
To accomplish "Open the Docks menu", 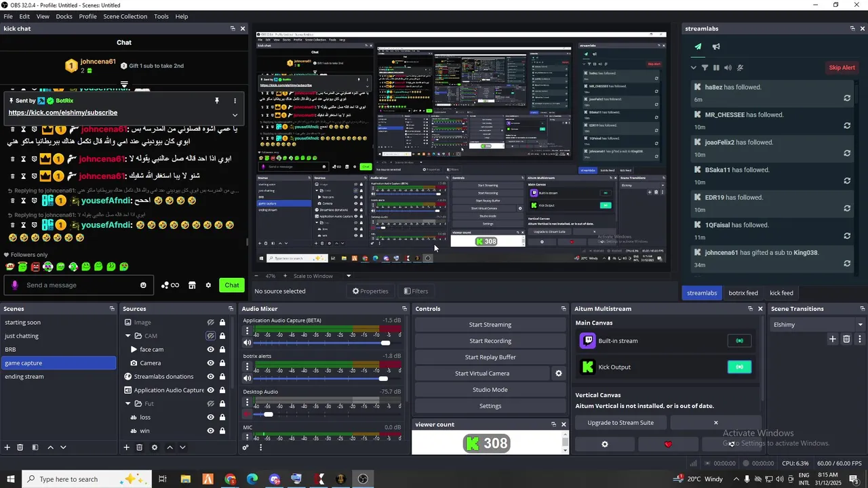I will (64, 16).
